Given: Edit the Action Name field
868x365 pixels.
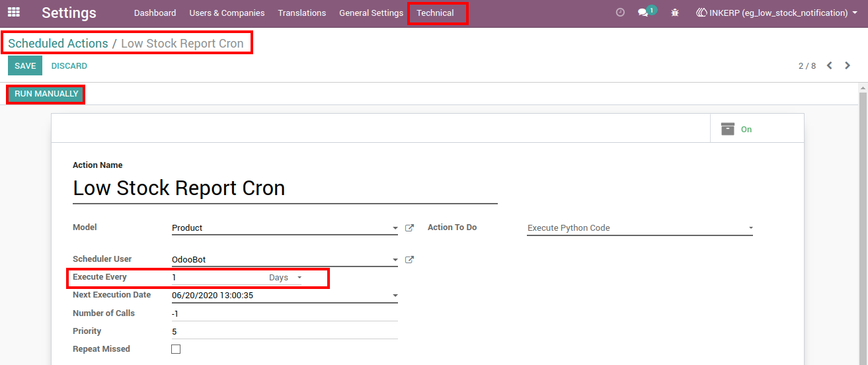Looking at the screenshot, I should pyautogui.click(x=285, y=188).
